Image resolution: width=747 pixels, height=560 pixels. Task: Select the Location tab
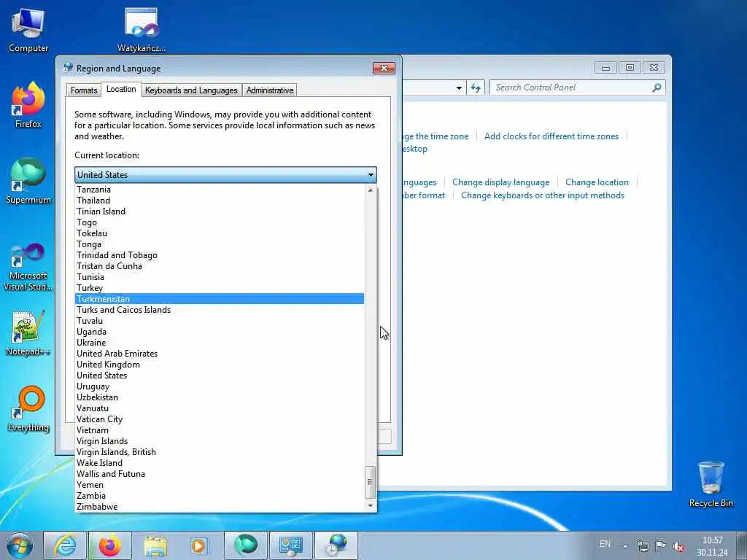(121, 89)
